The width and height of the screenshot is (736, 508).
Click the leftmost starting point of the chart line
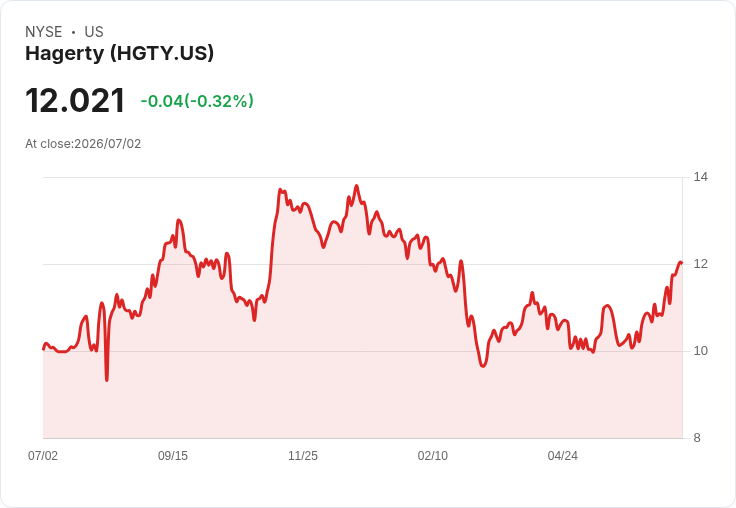point(44,349)
